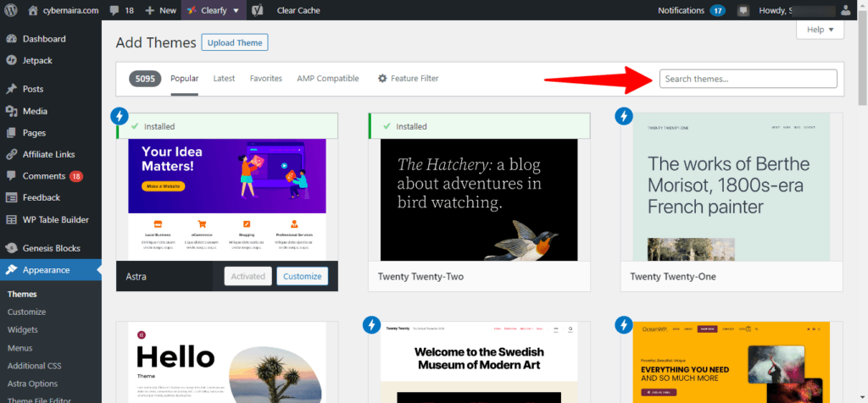Expand the Help dropdown tab
Viewport: 868px width, 403px height.
pyautogui.click(x=820, y=30)
